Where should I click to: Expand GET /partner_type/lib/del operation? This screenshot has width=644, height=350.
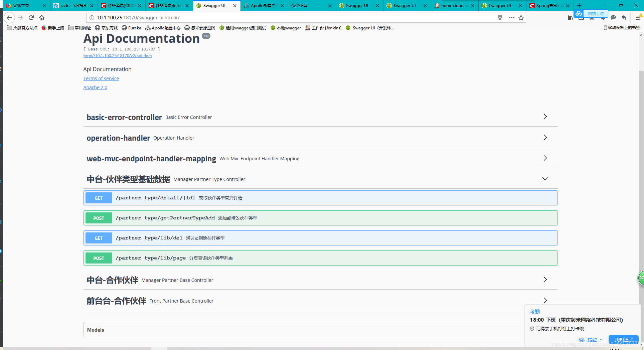(320, 238)
